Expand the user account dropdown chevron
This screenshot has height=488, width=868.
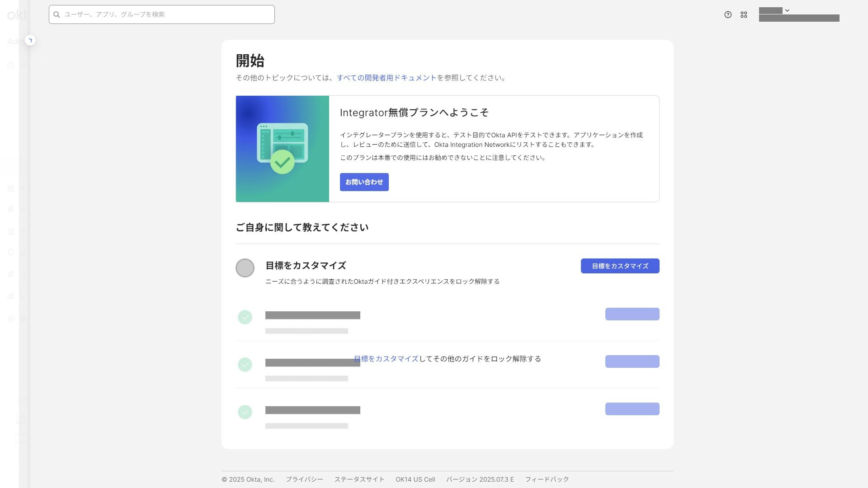pos(787,10)
